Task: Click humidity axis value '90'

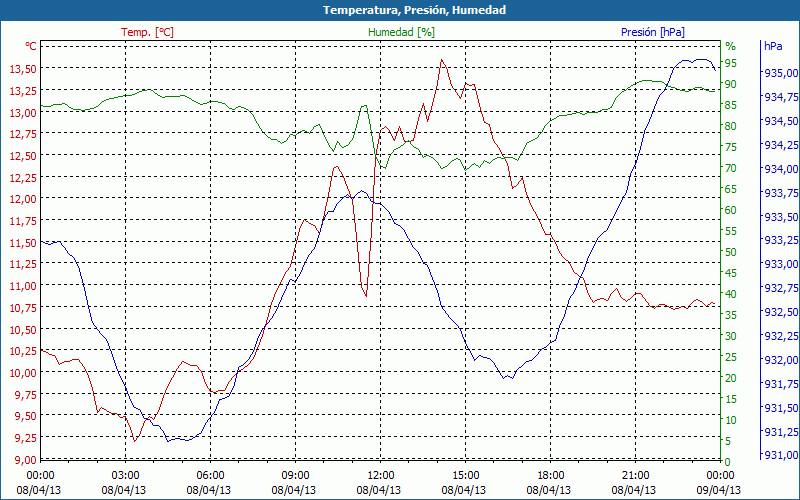Action: (x=731, y=84)
